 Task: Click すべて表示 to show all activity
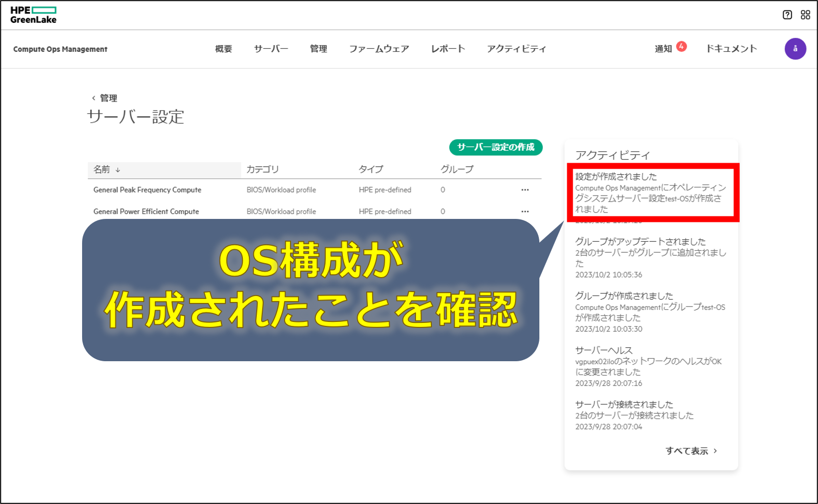click(692, 451)
